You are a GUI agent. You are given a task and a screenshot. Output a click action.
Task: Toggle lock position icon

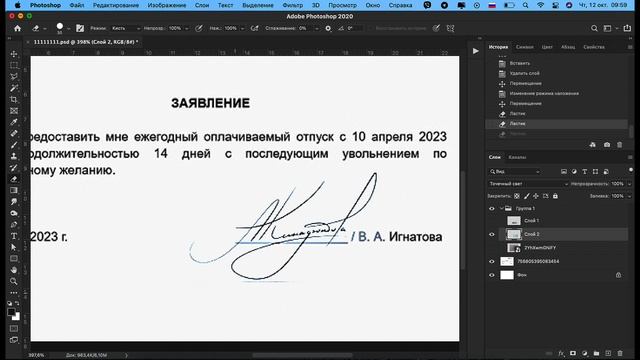tap(536, 196)
